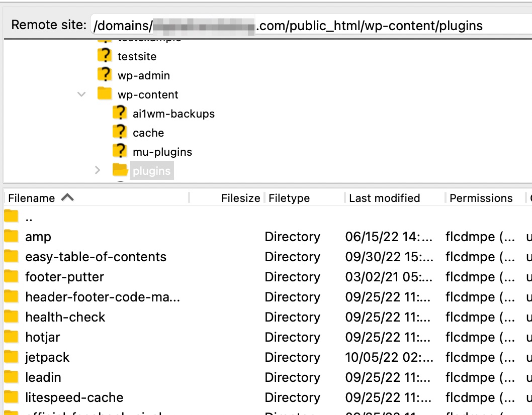Select the easy-table-of-contents filename
This screenshot has height=415, width=532.
tap(96, 257)
